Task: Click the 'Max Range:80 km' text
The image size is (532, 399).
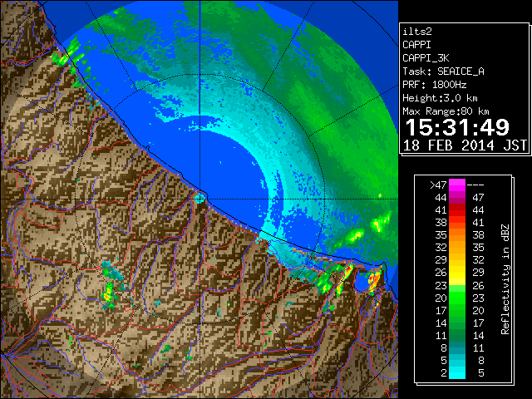Action: click(x=446, y=111)
